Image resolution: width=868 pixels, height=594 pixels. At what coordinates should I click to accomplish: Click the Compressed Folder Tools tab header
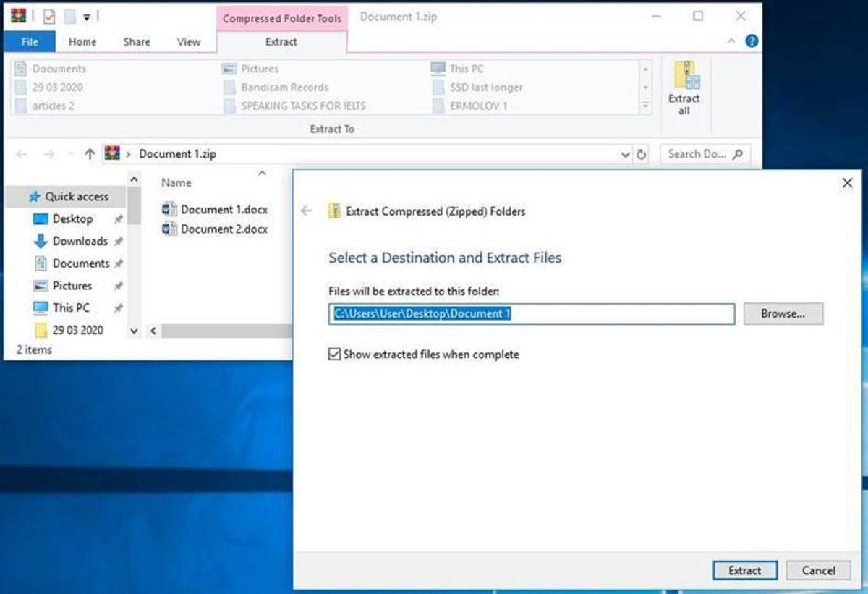point(282,18)
